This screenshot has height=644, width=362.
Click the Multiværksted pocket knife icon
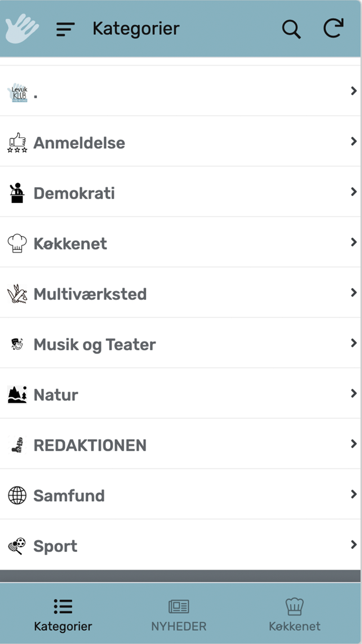coord(17,294)
